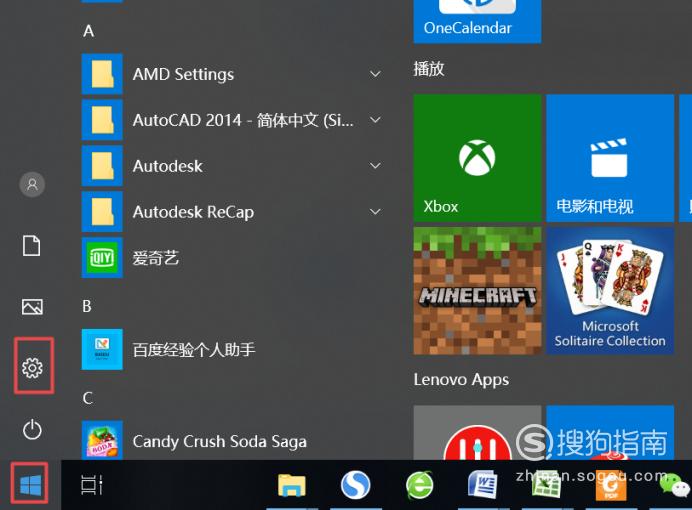Expand the AMD Settings folder chevron
Image resolution: width=692 pixels, height=510 pixels.
pos(375,74)
